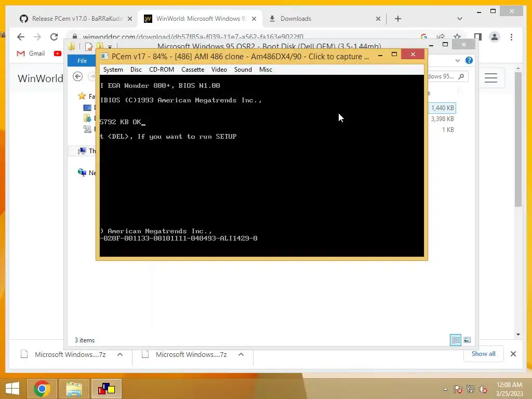This screenshot has height=399, width=532.
Task: Expand options for first 7z download
Action: pos(120,354)
